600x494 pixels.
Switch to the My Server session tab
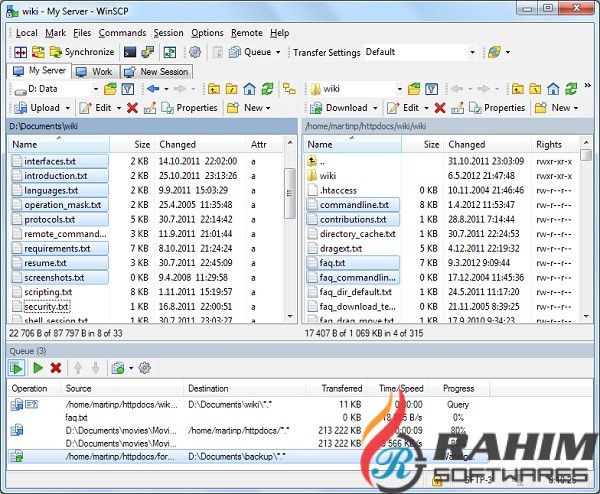39,71
